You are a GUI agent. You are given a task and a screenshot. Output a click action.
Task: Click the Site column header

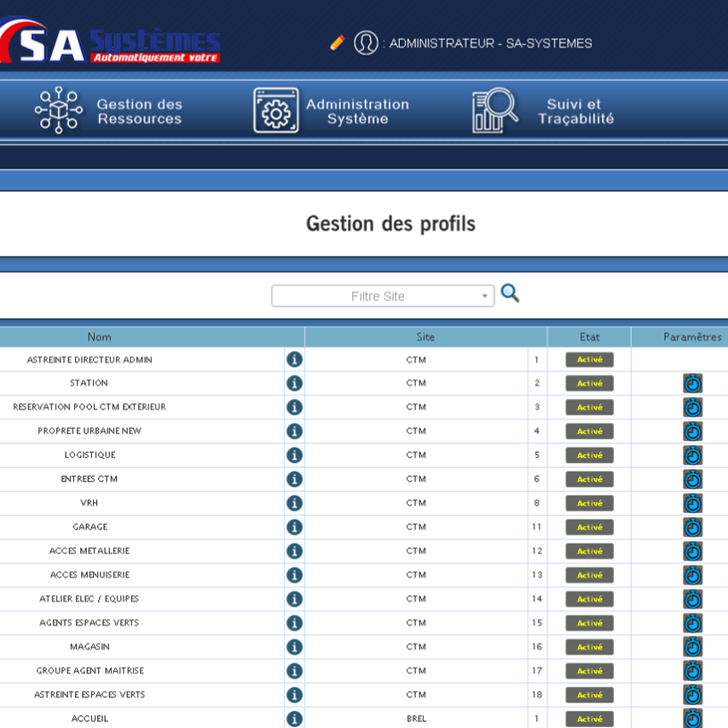425,337
